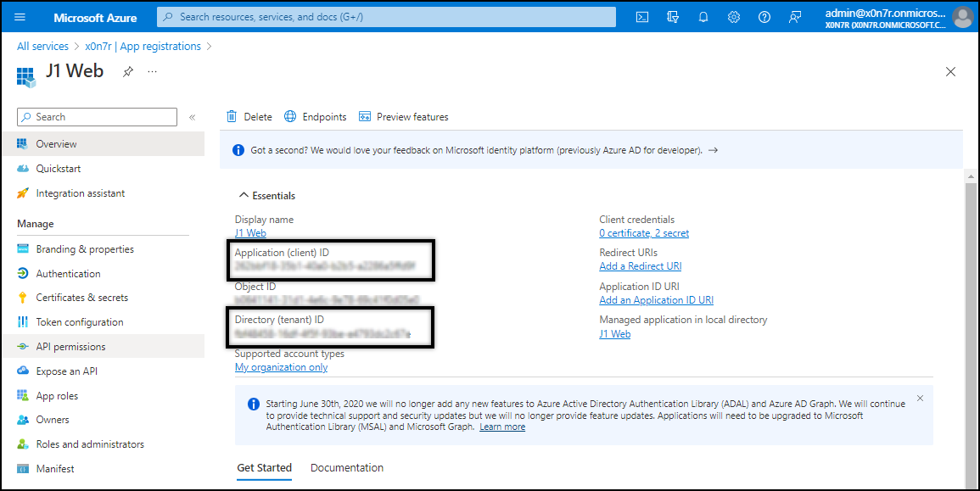
Task: Open the managed application J1 Web link
Action: [615, 334]
